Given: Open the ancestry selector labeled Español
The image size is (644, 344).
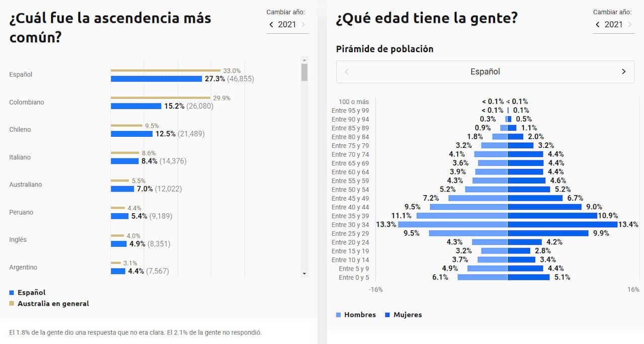Looking at the screenshot, I should 485,71.
